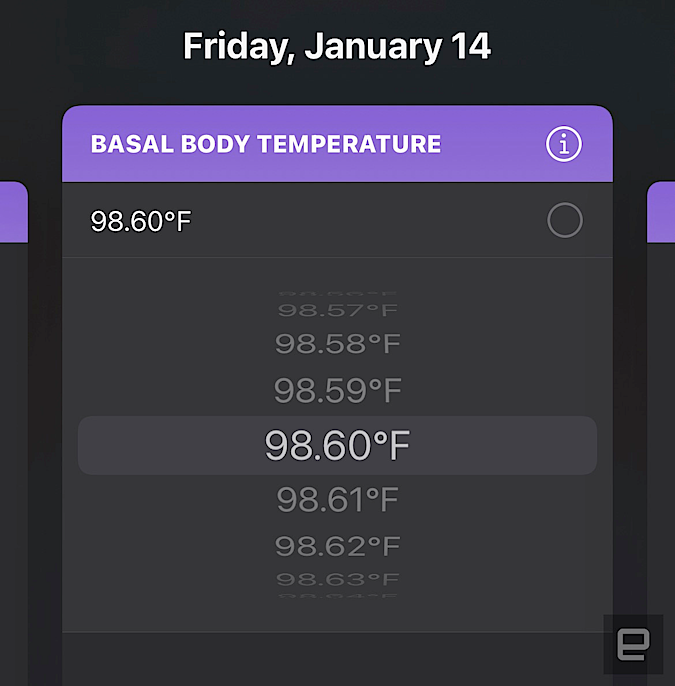675x686 pixels.
Task: Tap the faded topmost value above 98.57°F
Action: pyautogui.click(x=337, y=296)
